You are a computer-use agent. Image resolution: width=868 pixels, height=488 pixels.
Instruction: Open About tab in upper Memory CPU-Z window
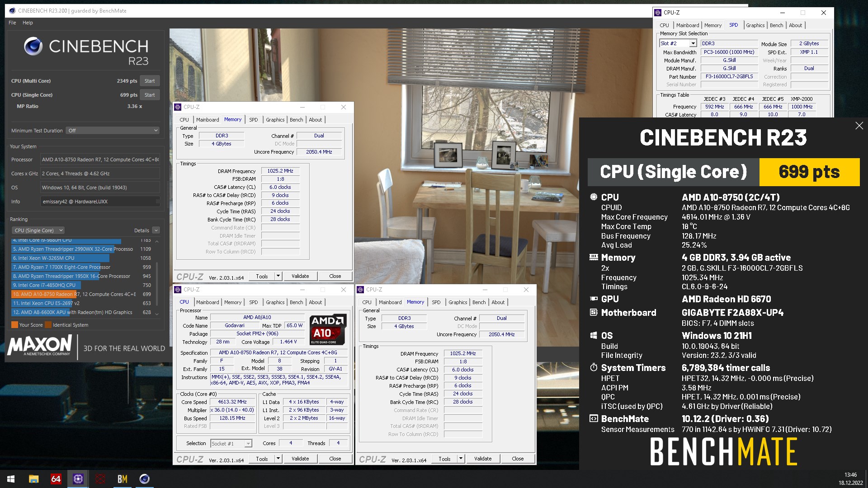tap(316, 120)
